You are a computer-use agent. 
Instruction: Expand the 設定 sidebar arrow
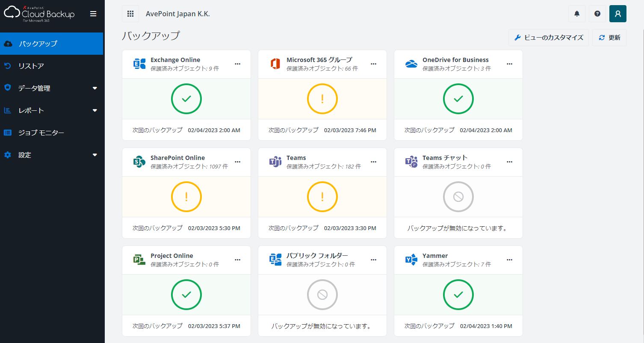(x=95, y=155)
